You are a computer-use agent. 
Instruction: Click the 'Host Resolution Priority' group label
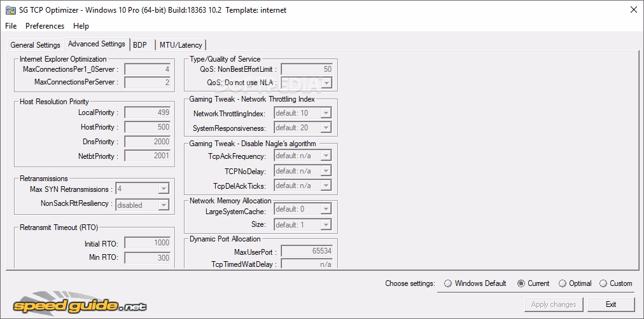(x=54, y=101)
